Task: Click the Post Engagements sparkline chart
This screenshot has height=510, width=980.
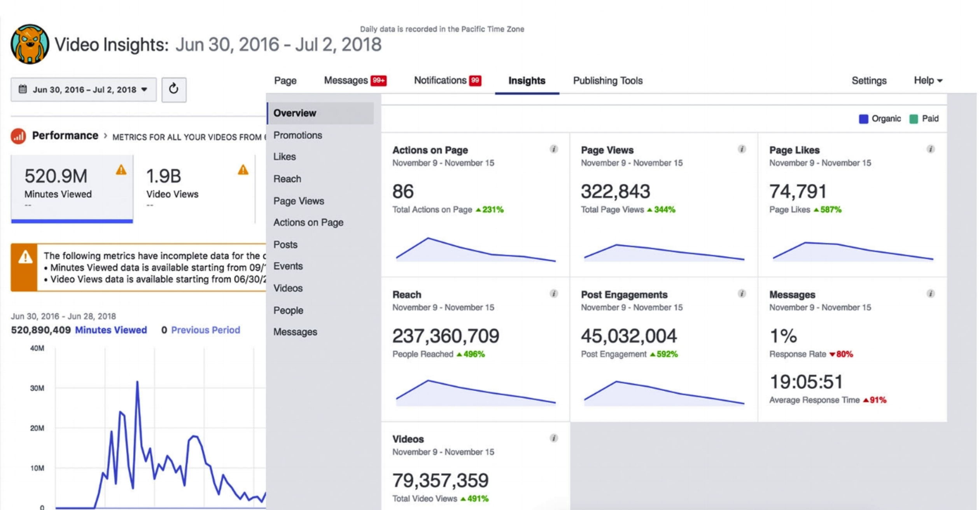Action: tap(664, 393)
